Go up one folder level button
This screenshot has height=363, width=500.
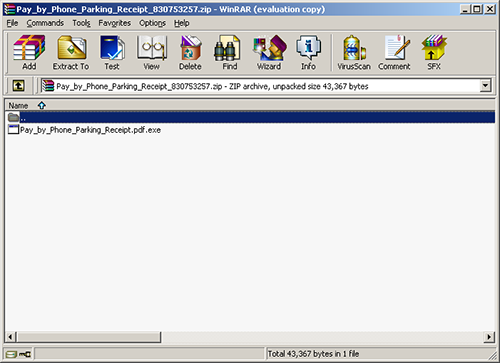pos(19,86)
